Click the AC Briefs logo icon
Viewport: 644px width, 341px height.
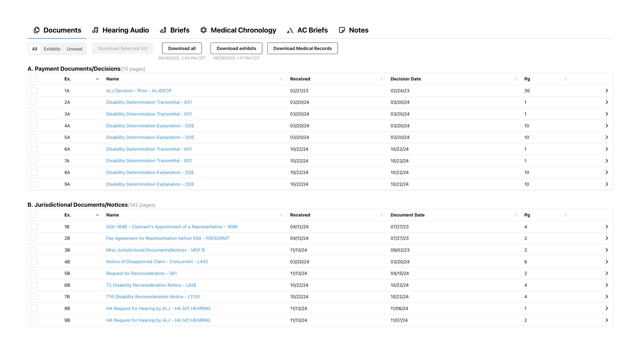coord(290,30)
